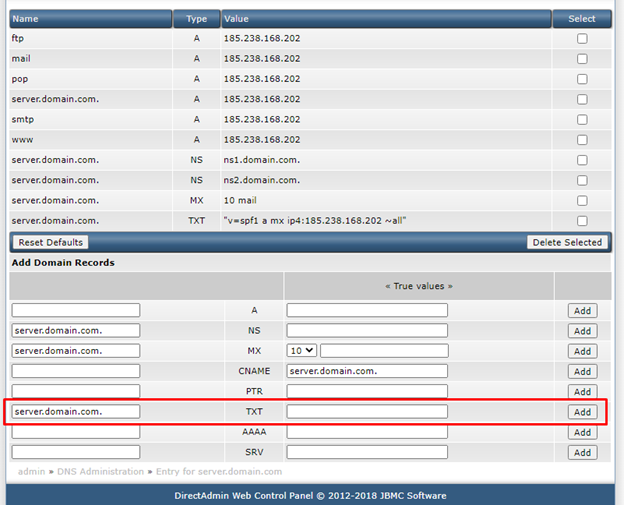Focus the CNAME record name field
This screenshot has width=624, height=505.
click(x=76, y=371)
